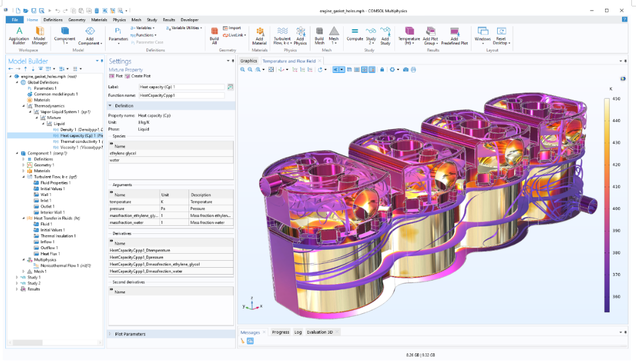Click the Import geometry icon
The image size is (636, 364).
[232, 28]
